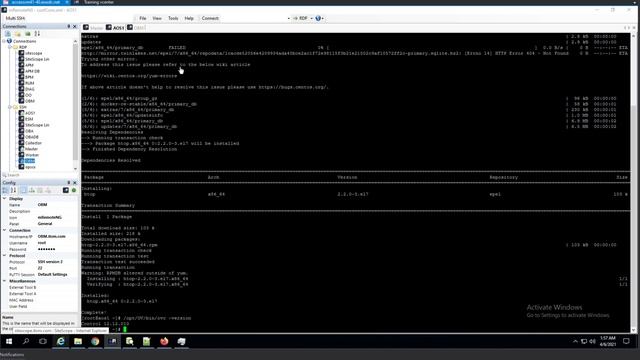Open the RDP protocol dropdown
Viewport: 640px width, 360px height.
[x=303, y=18]
